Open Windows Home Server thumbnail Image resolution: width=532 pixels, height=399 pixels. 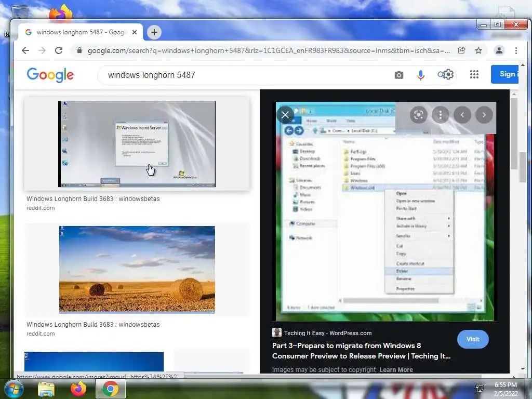click(x=137, y=144)
